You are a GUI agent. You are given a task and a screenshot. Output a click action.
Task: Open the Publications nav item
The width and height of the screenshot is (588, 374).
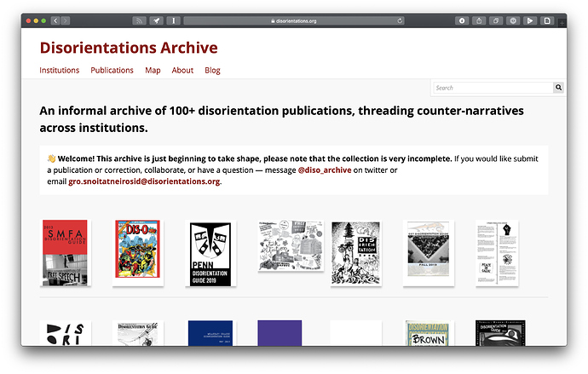point(112,70)
